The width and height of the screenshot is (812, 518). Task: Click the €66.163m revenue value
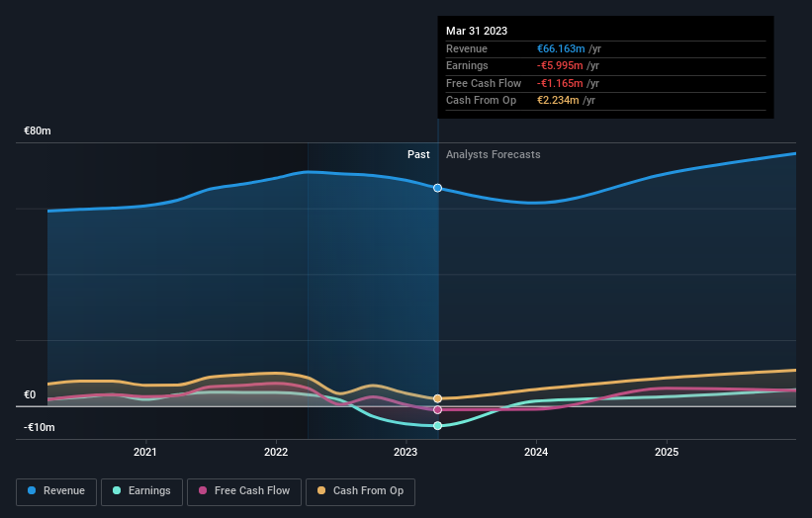point(561,48)
